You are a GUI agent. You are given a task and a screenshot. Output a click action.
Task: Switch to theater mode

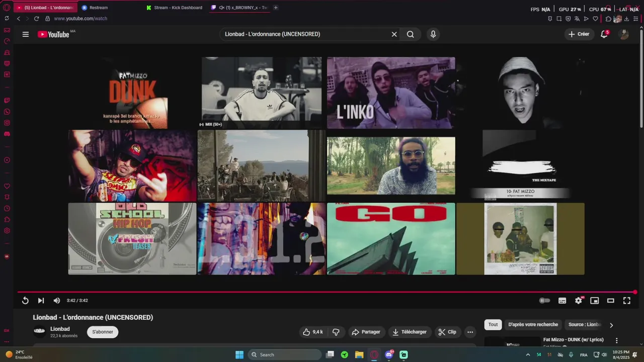[611, 301]
